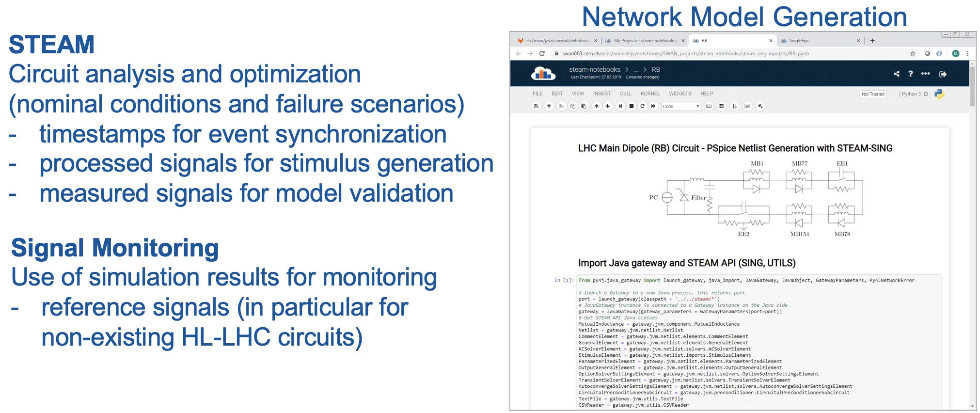This screenshot has height=413, width=980.
Task: Expand the collapsed breadcrumb ellipsis
Action: click(636, 70)
